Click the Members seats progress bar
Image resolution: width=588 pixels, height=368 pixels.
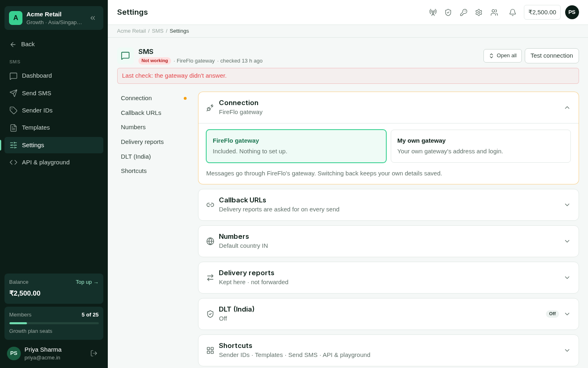(x=54, y=323)
